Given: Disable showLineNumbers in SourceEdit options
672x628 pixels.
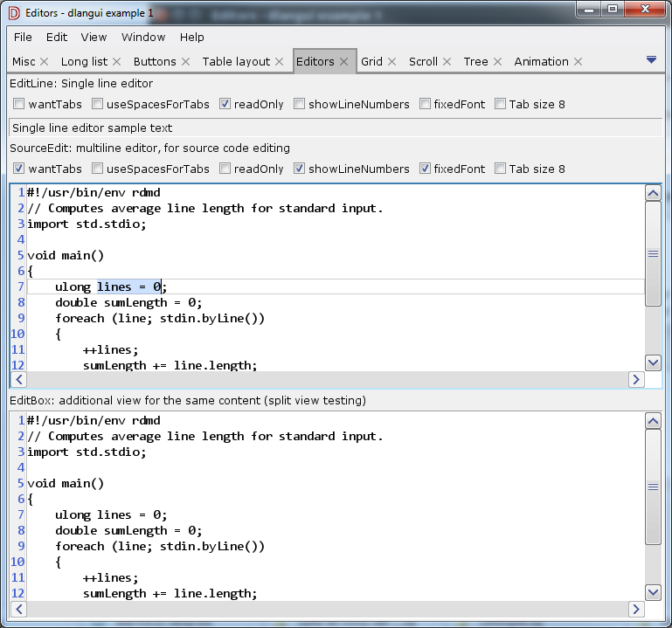Looking at the screenshot, I should [x=300, y=169].
